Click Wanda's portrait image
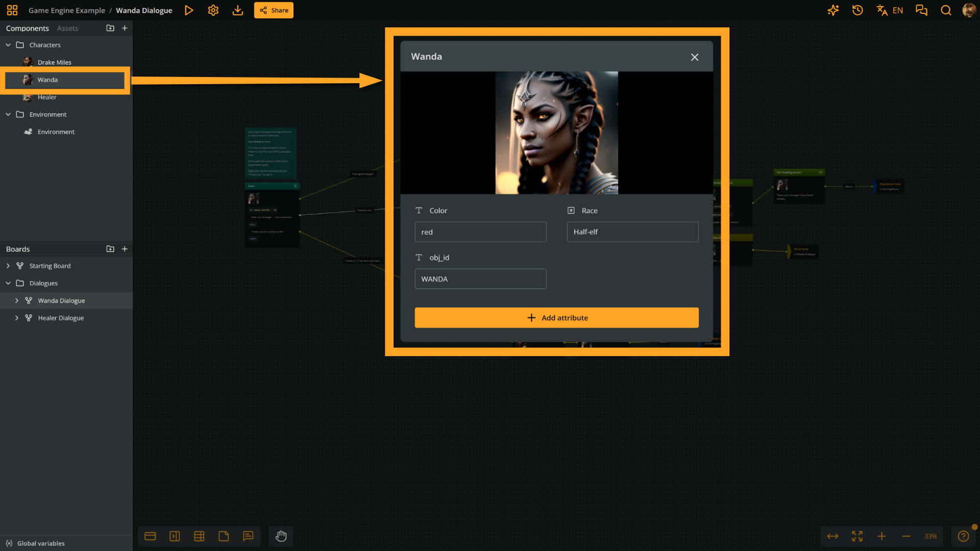 coord(556,133)
